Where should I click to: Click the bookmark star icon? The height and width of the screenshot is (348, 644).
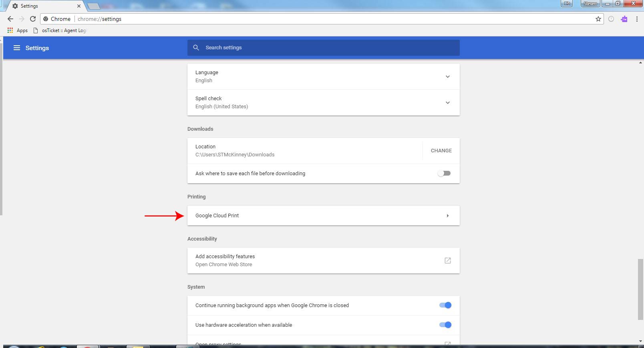point(598,19)
